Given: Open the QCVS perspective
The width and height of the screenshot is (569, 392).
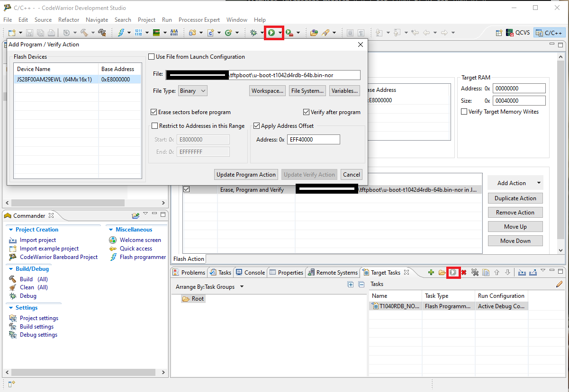Looking at the screenshot, I should click(518, 33).
